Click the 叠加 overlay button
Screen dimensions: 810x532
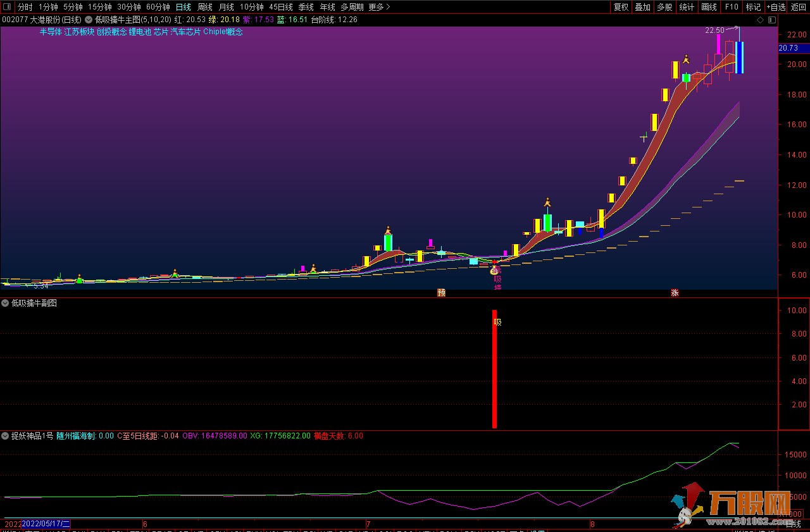pyautogui.click(x=643, y=7)
